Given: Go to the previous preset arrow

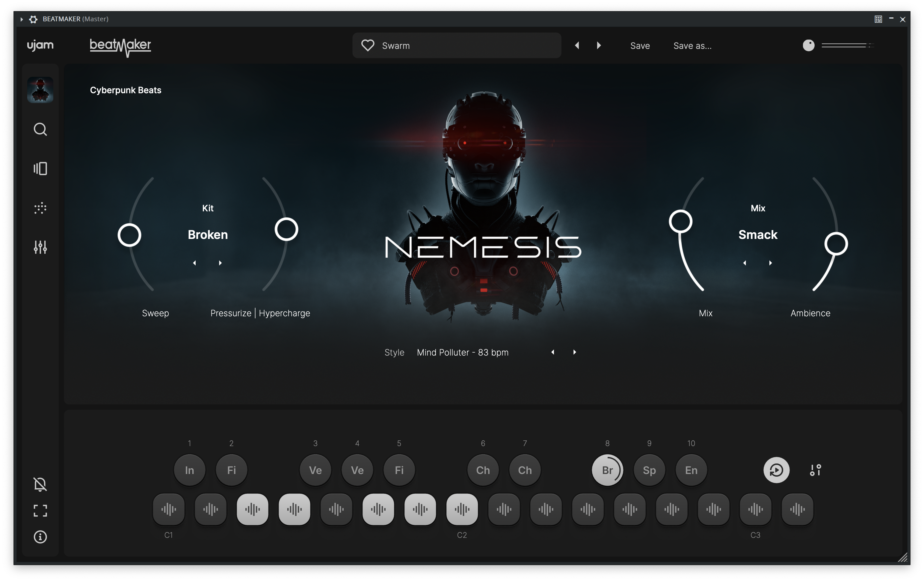Looking at the screenshot, I should 577,45.
